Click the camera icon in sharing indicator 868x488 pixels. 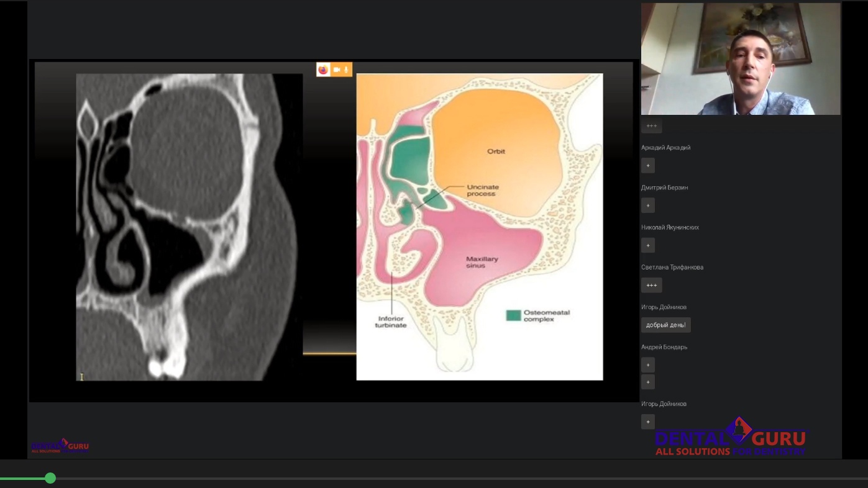click(x=337, y=70)
